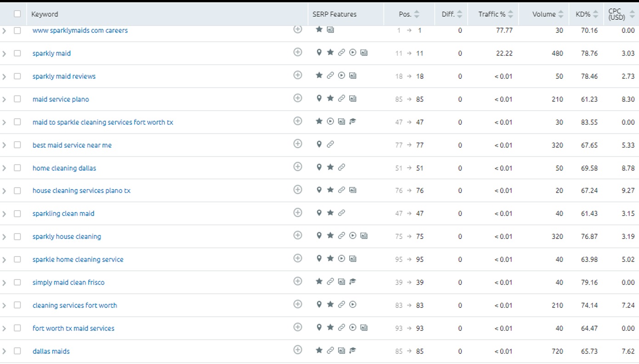The image size is (639, 364).
Task: Click pin icon in 'best maid service near me' row
Action: [x=319, y=145]
